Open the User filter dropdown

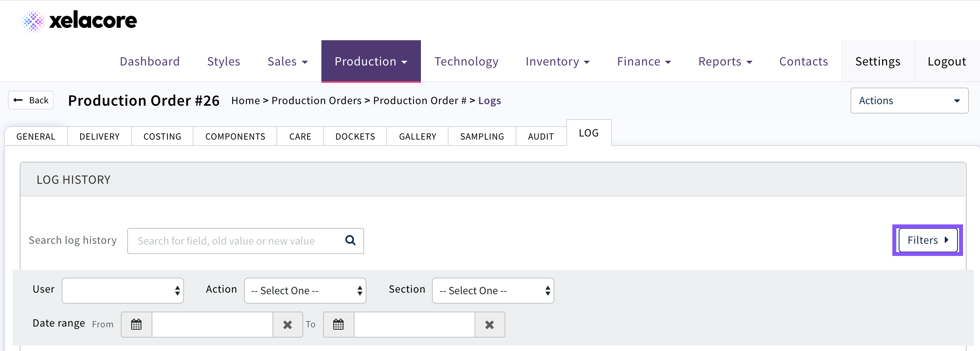click(123, 291)
